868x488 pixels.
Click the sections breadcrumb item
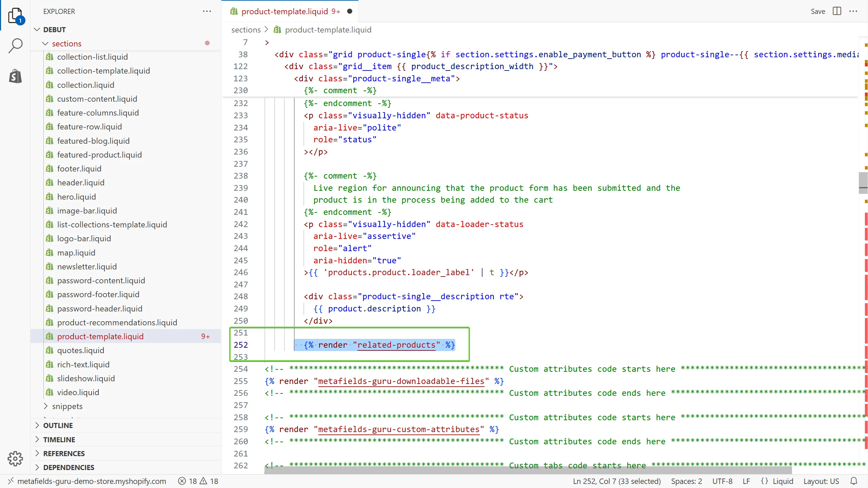pos(246,30)
